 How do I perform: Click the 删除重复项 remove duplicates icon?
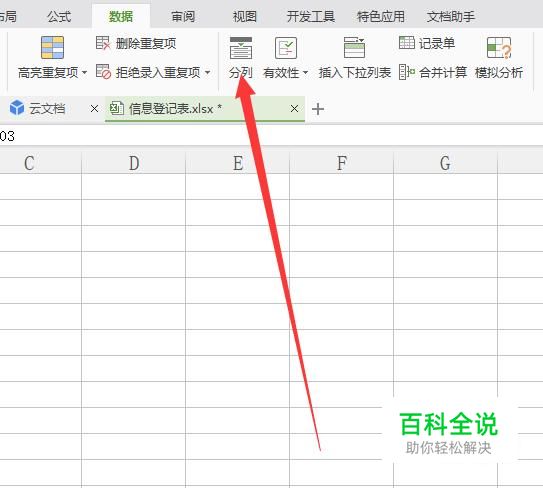click(103, 43)
